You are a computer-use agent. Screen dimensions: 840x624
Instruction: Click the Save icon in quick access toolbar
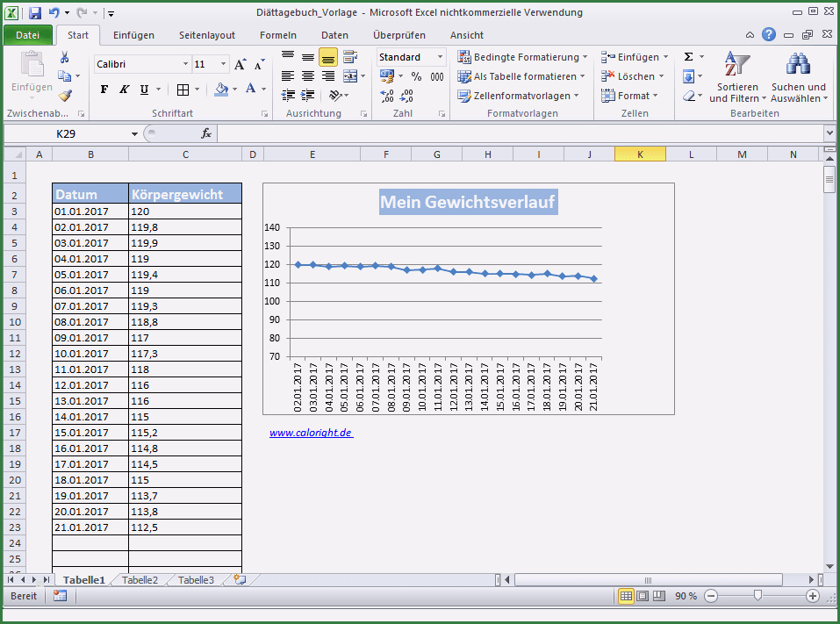(x=35, y=13)
